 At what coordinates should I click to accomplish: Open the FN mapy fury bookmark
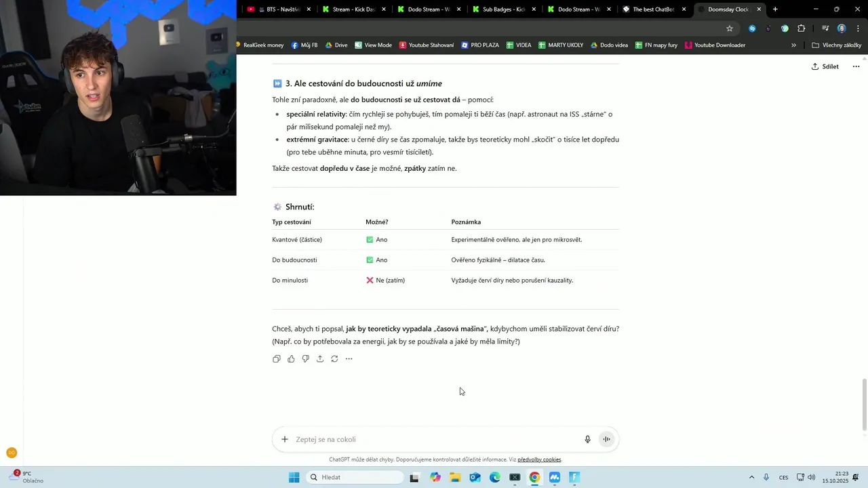(x=656, y=45)
